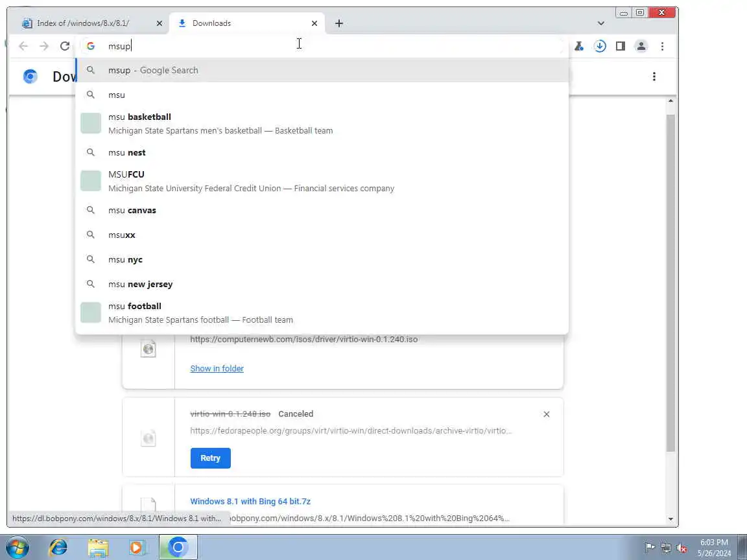Click ISO file icon above Show in folder
Viewport: 747px width, 560px height.
click(148, 348)
